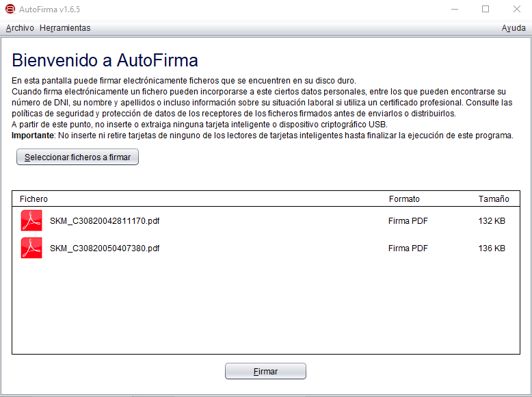Maximize the AutoFirma window
Screen dimensions: 532x397
486,9
